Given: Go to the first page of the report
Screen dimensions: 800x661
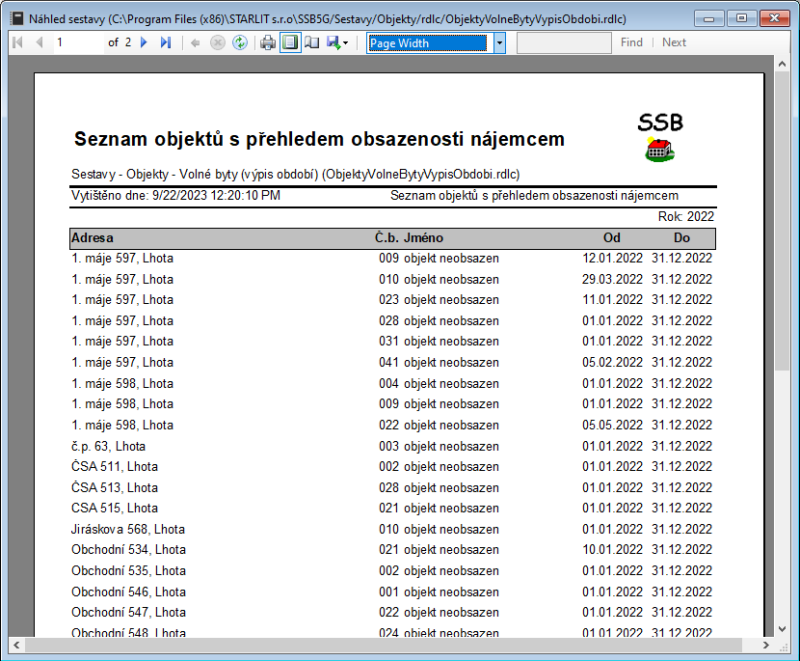Looking at the screenshot, I should click(16, 42).
